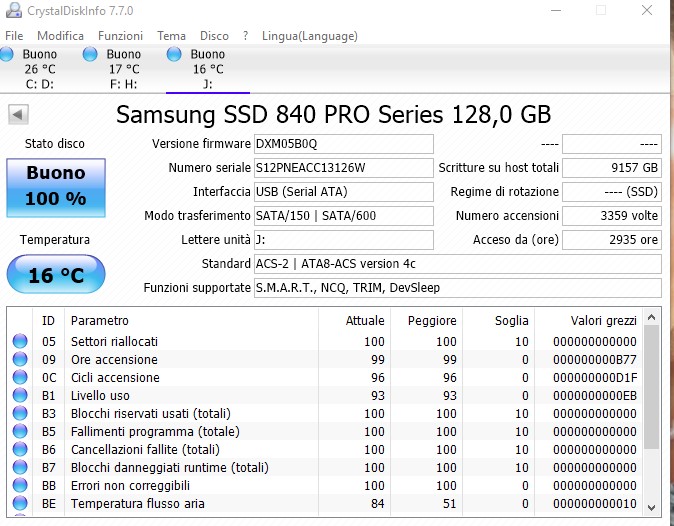The width and height of the screenshot is (674, 526).
Task: Click the status icon for disk C: D:
Action: 6,55
